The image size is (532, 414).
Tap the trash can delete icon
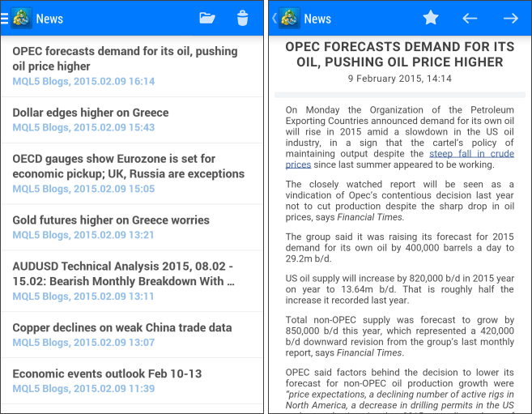pos(242,18)
